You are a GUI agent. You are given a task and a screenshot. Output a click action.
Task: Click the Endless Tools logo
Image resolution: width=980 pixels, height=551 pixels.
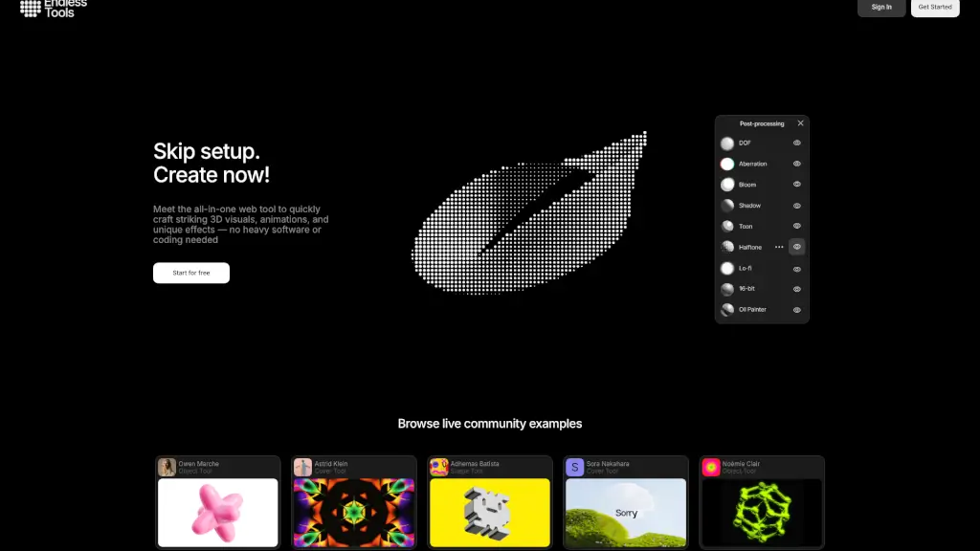[x=54, y=8]
